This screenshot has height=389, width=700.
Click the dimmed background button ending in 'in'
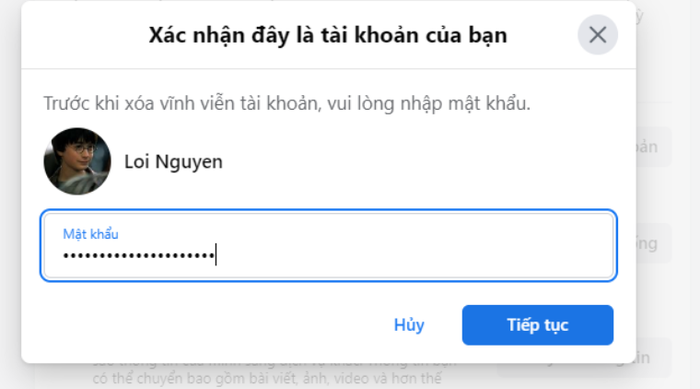654,358
